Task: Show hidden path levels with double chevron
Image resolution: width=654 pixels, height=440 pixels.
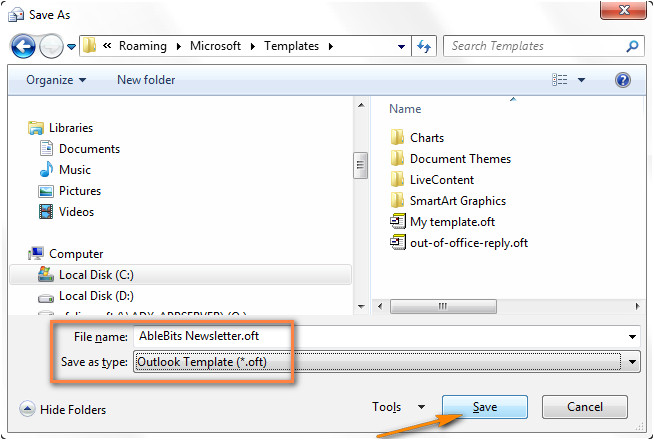Action: click(107, 46)
